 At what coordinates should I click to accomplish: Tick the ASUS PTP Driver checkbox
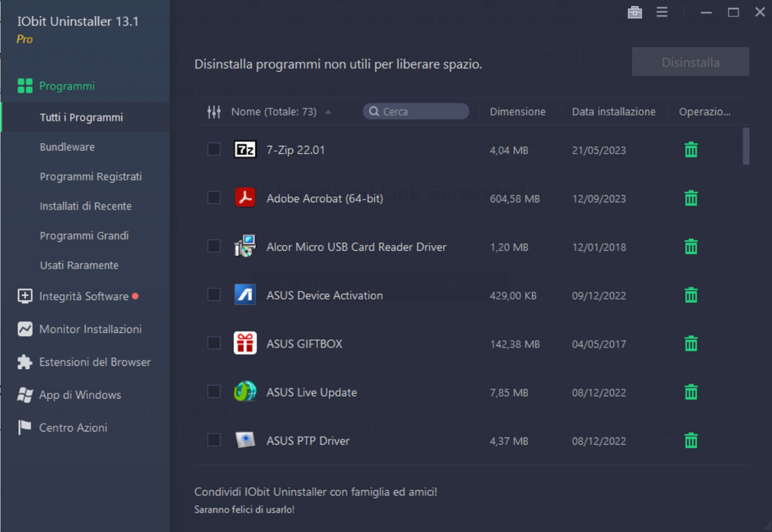coord(213,440)
